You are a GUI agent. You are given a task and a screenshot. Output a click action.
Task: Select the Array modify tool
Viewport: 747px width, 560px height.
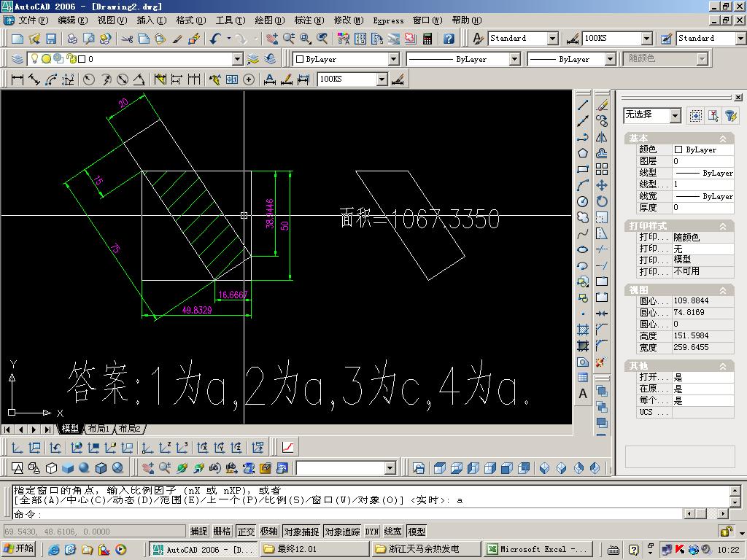[602, 169]
